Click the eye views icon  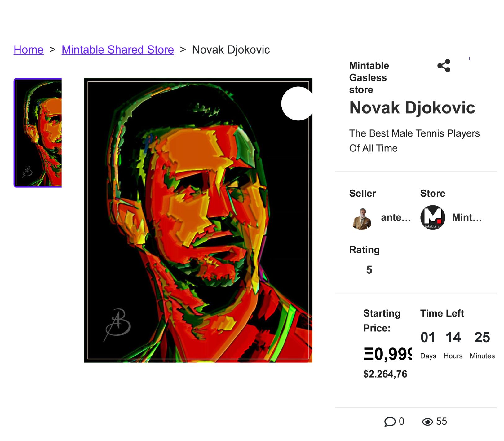click(427, 421)
